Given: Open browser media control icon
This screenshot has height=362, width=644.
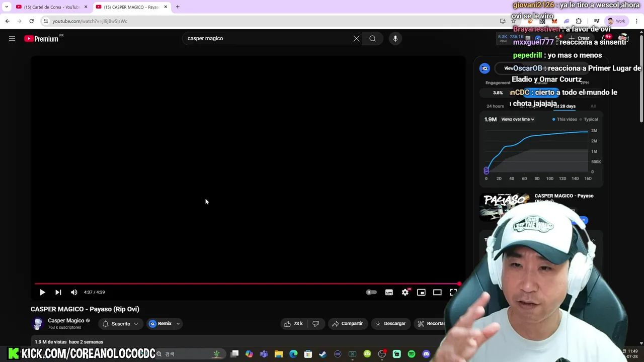Looking at the screenshot, I should [x=596, y=21].
